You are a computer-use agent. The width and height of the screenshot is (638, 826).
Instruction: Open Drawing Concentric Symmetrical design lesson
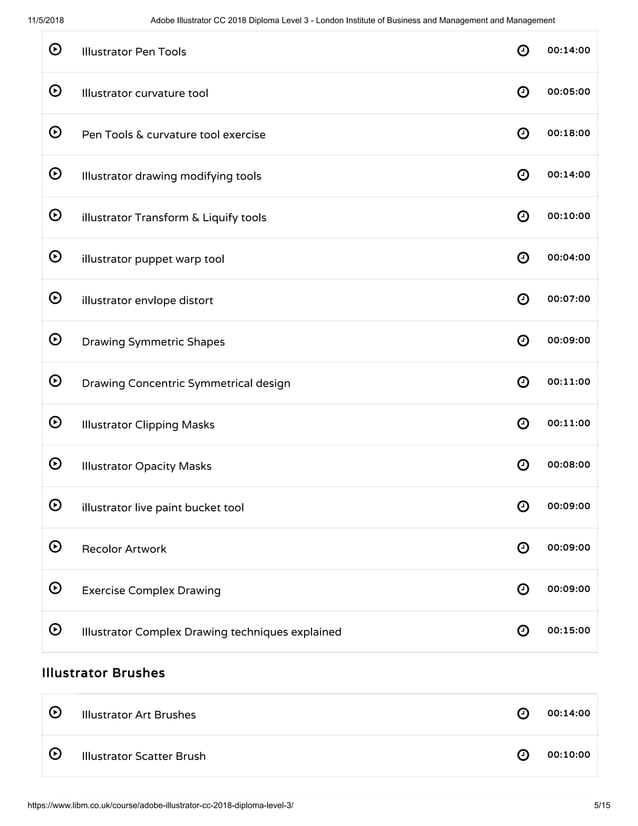(x=186, y=383)
